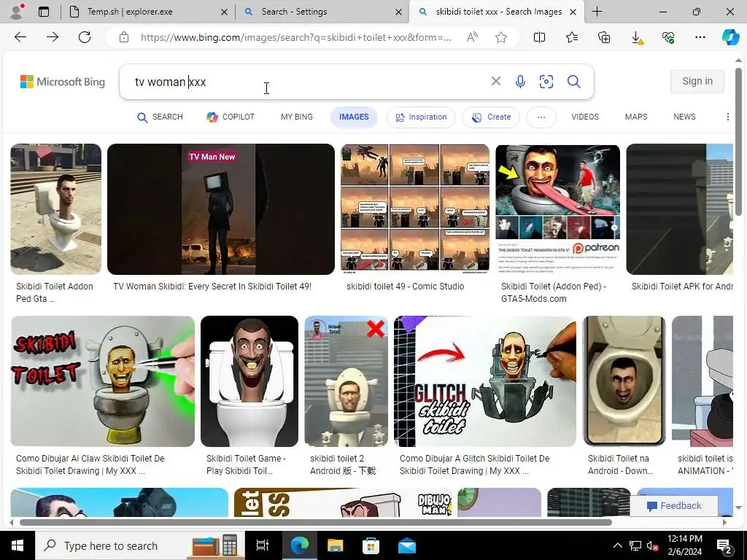Open the TV Man New thumbnail image
The width and height of the screenshot is (747, 560).
[221, 209]
